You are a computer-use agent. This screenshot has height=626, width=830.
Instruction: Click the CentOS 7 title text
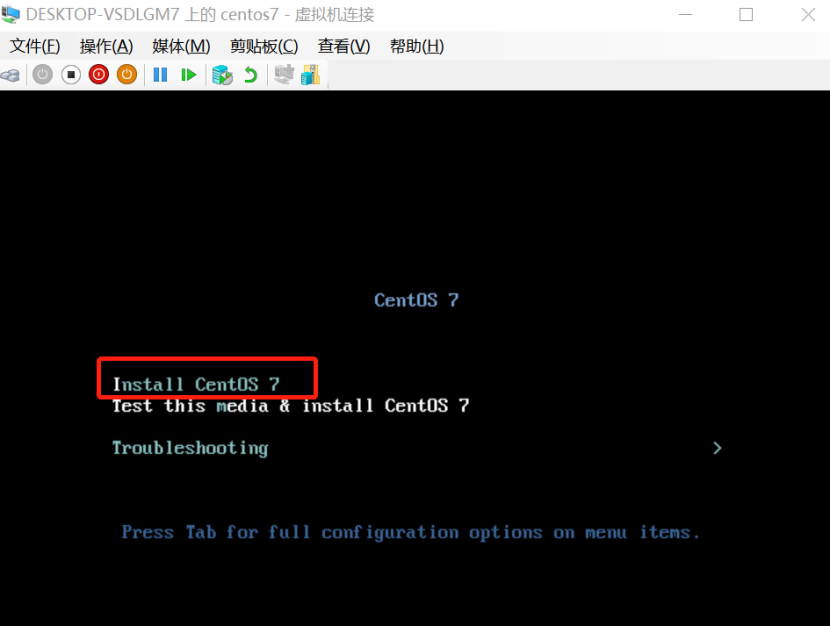(x=416, y=300)
